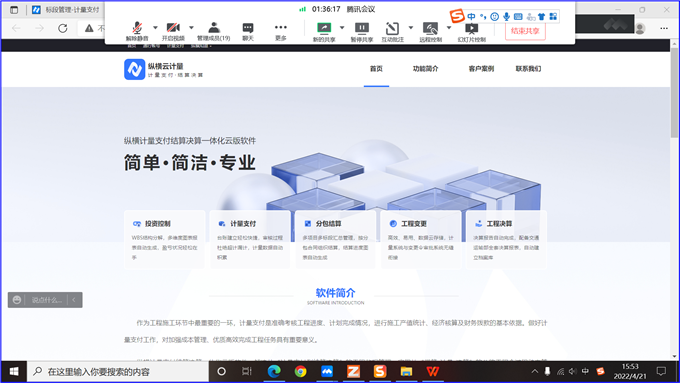Open Sogou emoji smiley icon
Viewport: 680px width, 384px height.
click(x=494, y=16)
